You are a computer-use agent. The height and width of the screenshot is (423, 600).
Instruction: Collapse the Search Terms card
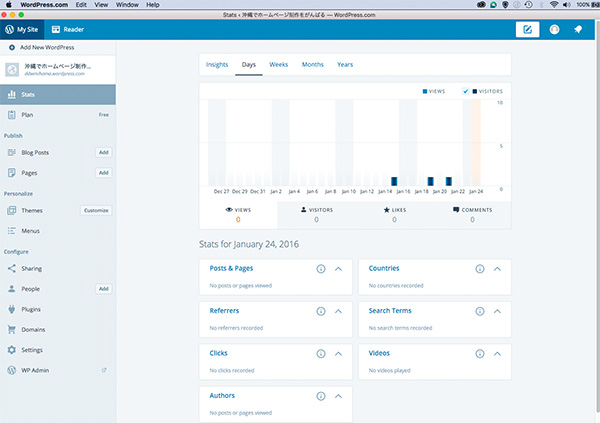point(497,311)
